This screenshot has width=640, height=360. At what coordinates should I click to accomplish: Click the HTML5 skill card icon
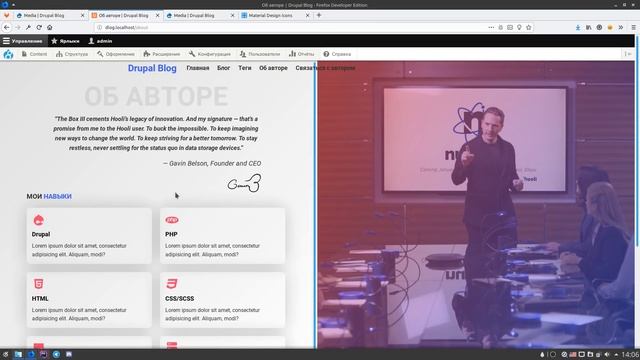(x=38, y=283)
